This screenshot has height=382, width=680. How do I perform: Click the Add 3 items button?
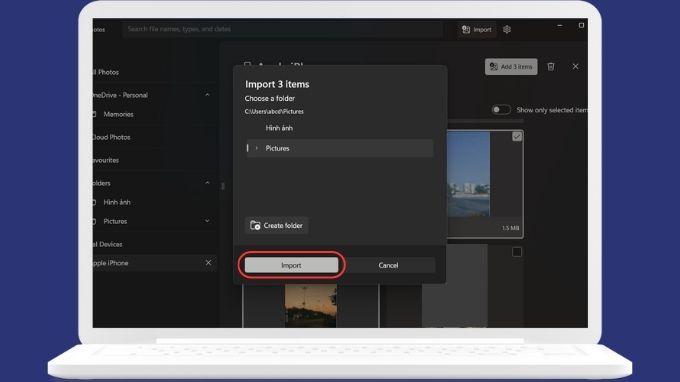tap(511, 67)
